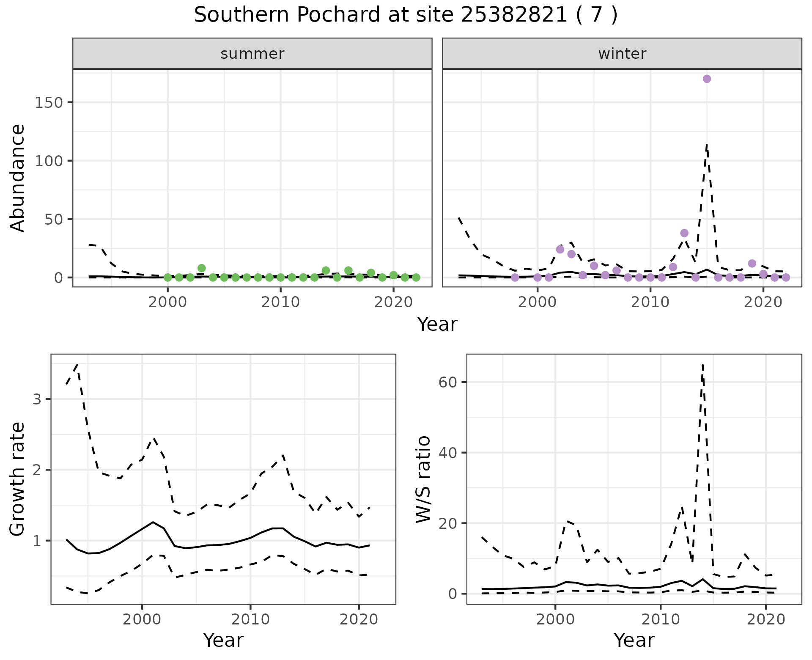
Task: Click the summer facet header strip
Action: point(252,54)
